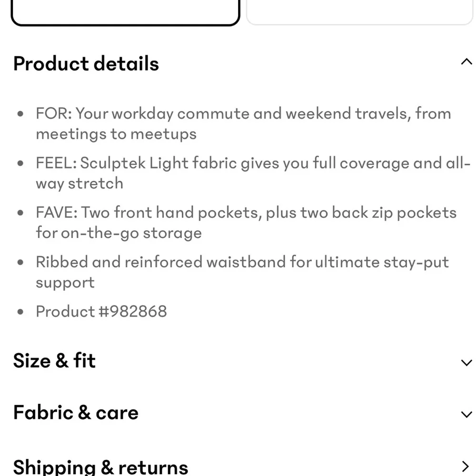Click the bullet beside the FOR line
This screenshot has height=476, width=476.
tap(20, 114)
